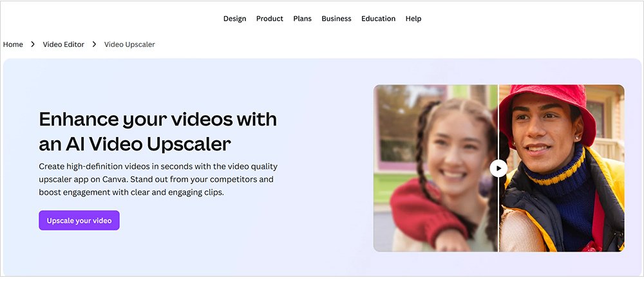
Task: Play the upscaler preview video
Action: (498, 168)
